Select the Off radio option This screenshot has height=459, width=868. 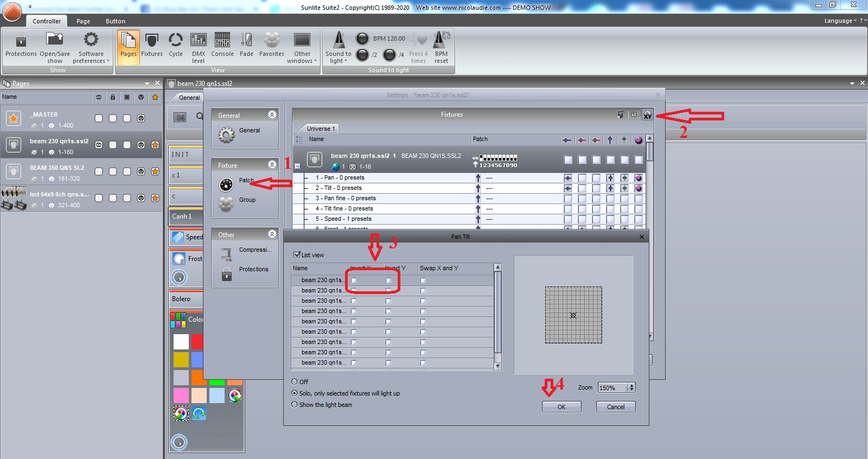click(295, 382)
